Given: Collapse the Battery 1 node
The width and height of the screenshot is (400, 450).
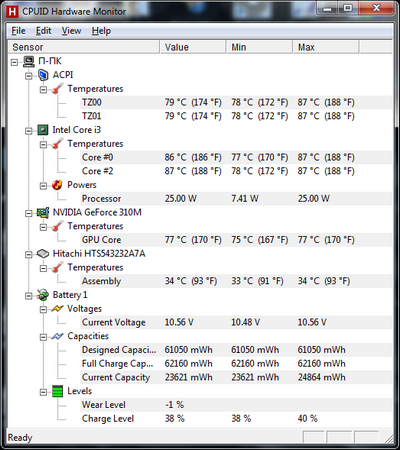Looking at the screenshot, I should pos(29,296).
